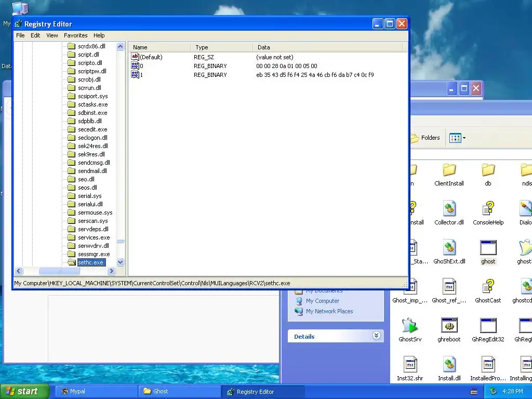
Task: Select the sendcmsg.dll registry key
Action: point(94,163)
